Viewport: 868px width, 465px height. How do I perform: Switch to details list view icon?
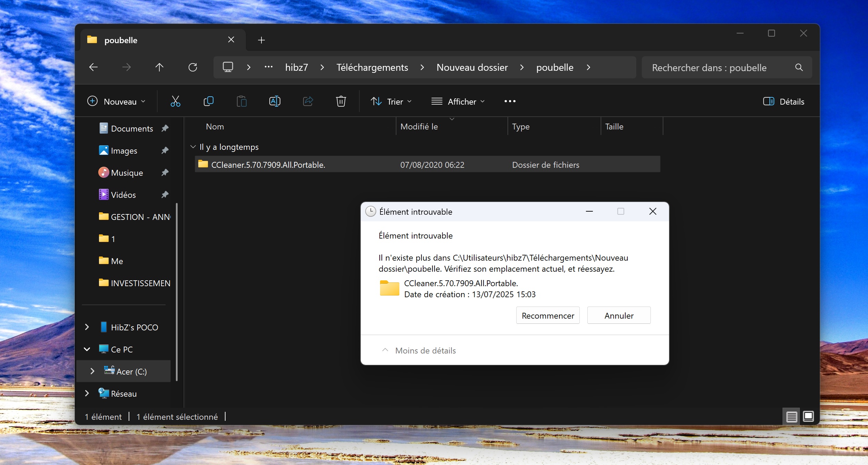point(791,417)
